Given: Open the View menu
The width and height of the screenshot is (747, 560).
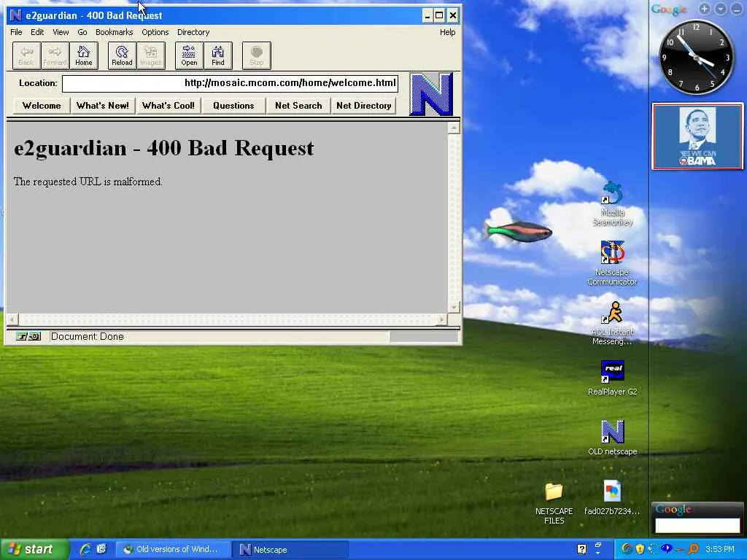Looking at the screenshot, I should pos(61,32).
